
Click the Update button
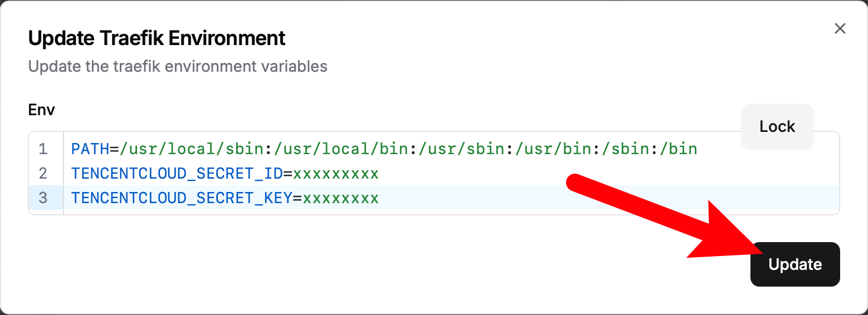point(794,264)
